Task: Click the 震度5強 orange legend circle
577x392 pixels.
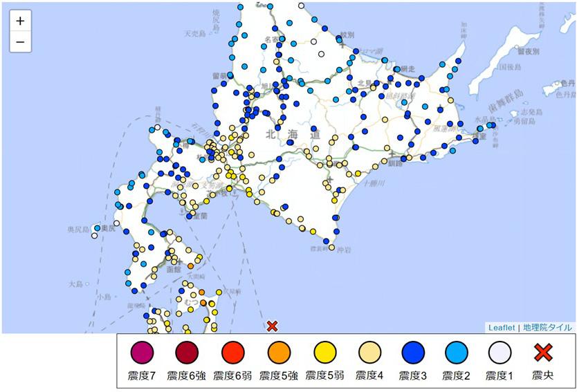Action: pyautogui.click(x=280, y=353)
